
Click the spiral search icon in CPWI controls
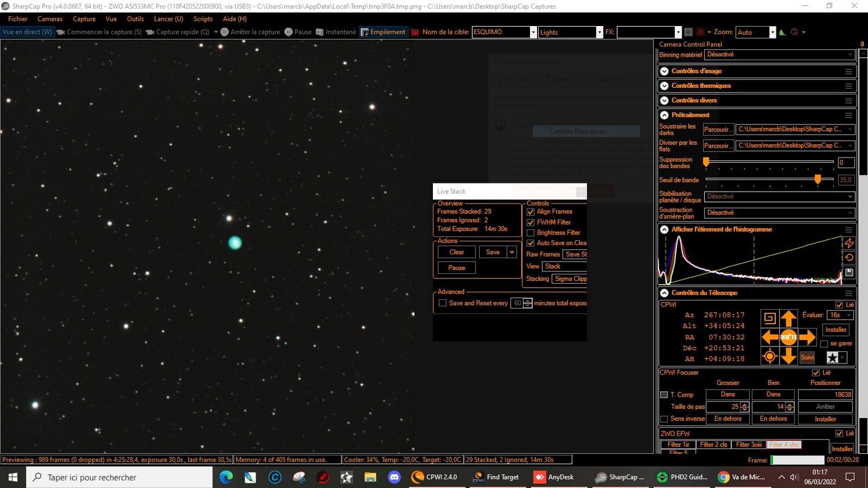pos(770,318)
